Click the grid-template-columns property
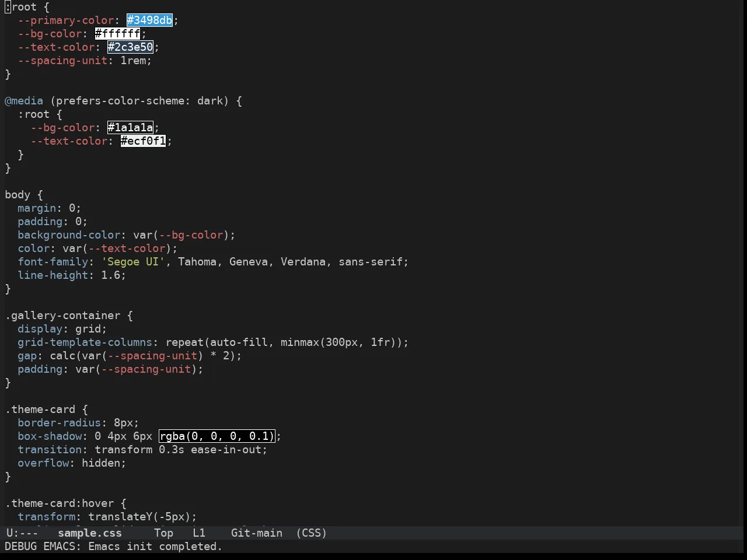This screenshot has height=560, width=747. pos(85,342)
